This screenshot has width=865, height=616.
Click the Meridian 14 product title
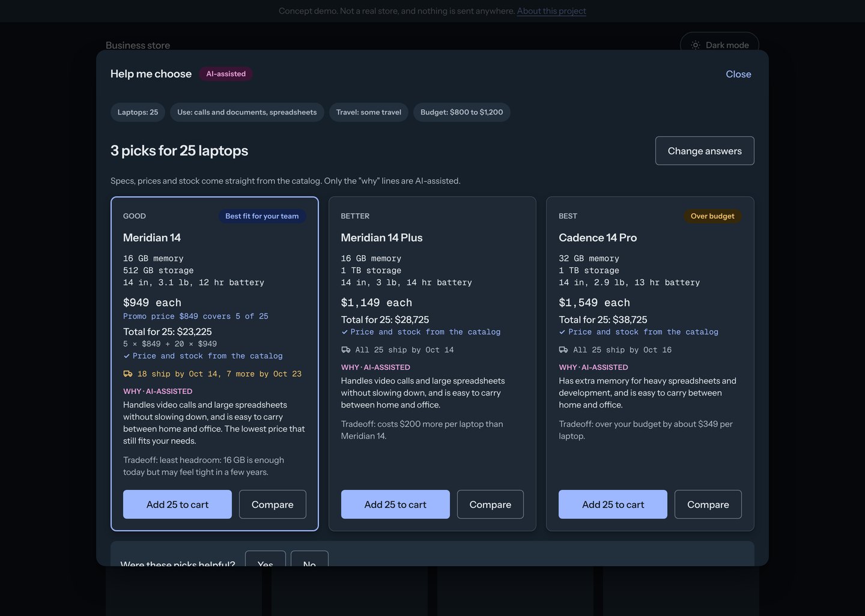coord(152,238)
